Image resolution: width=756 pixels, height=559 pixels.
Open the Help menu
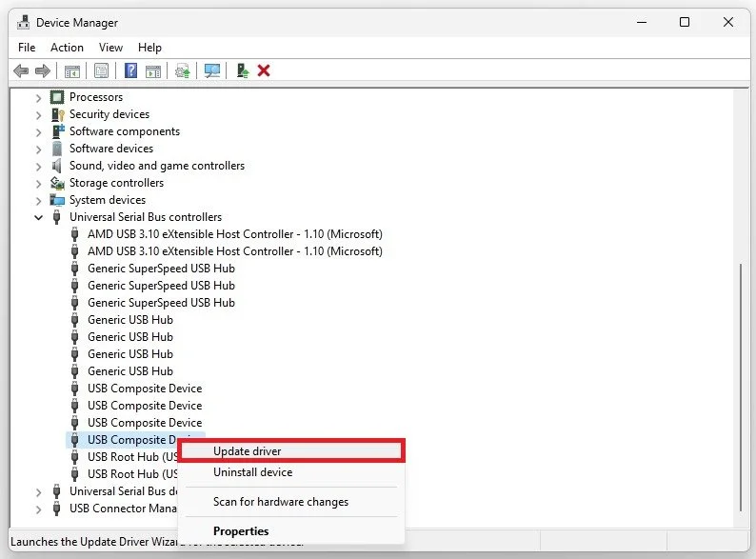click(149, 48)
